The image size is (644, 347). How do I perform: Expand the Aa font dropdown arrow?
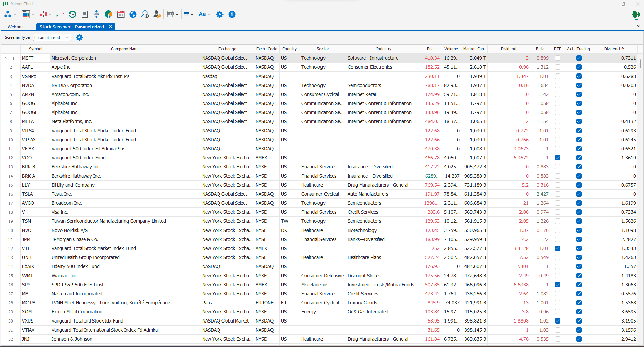(x=209, y=15)
